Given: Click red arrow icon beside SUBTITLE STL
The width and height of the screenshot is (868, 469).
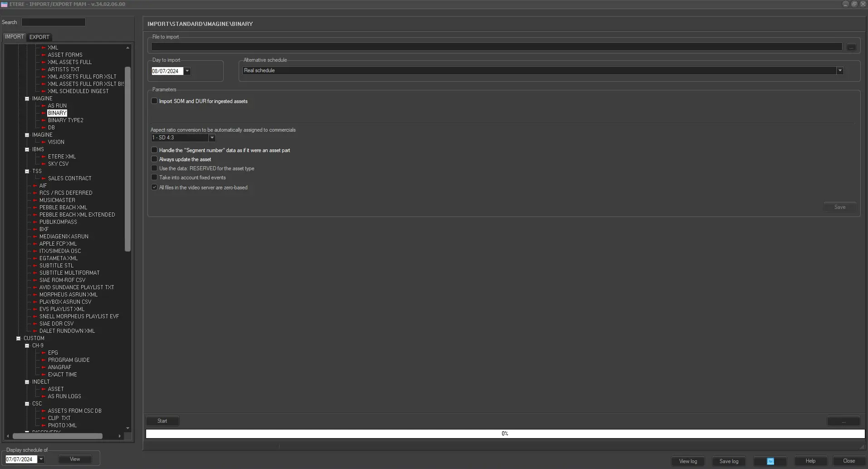Looking at the screenshot, I should (35, 266).
